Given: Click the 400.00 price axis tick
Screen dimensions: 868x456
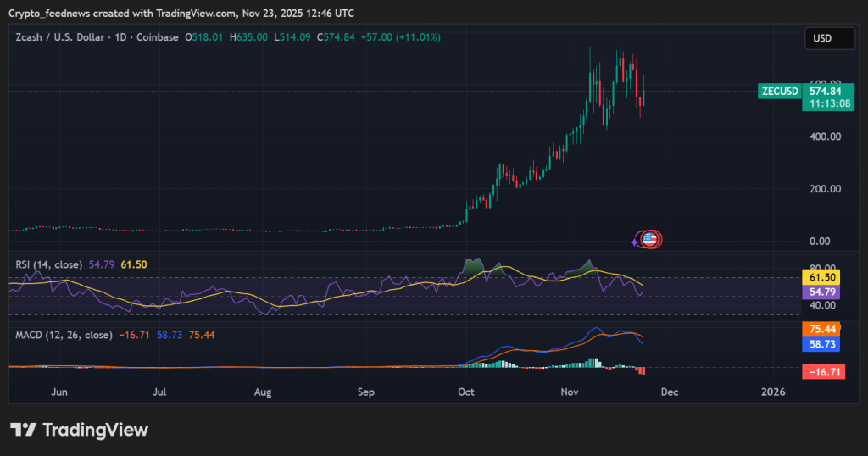Looking at the screenshot, I should pyautogui.click(x=825, y=136).
